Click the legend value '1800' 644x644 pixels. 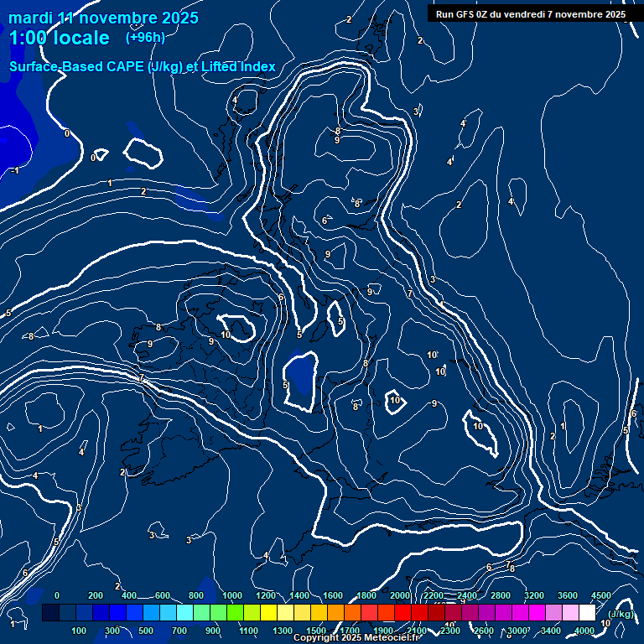pos(366,595)
